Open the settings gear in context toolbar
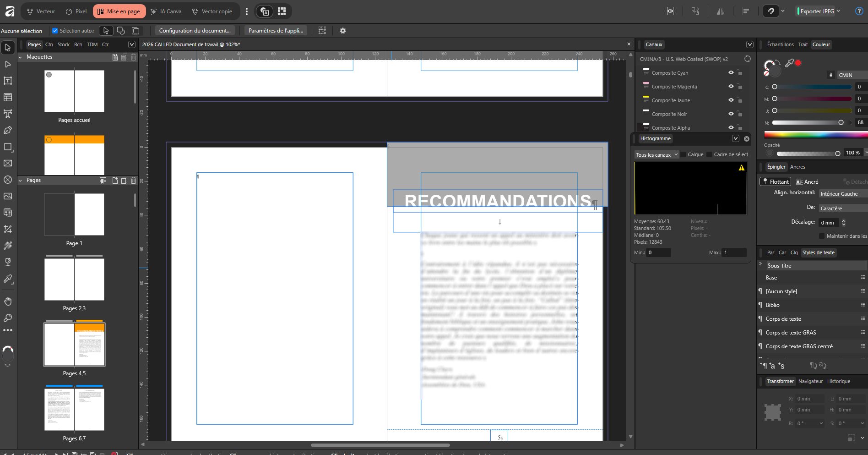Screen dimensions: 868x455 pos(343,31)
